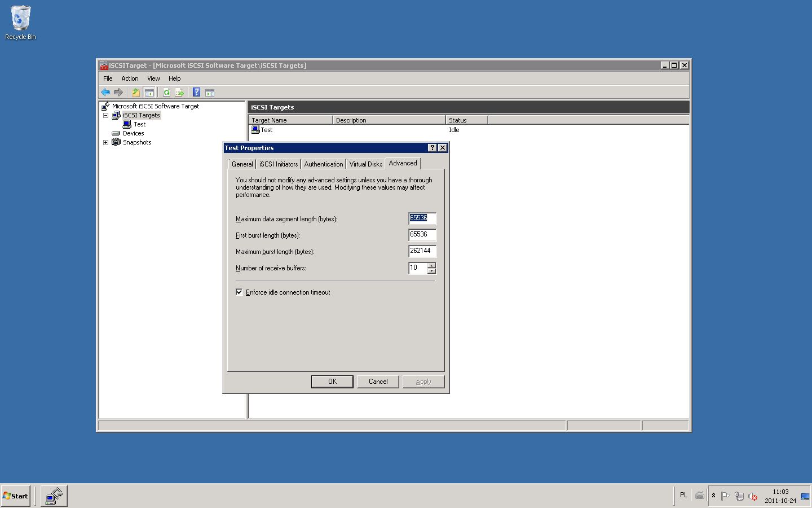Click the First burst length field
This screenshot has height=508, width=812.
pos(422,235)
